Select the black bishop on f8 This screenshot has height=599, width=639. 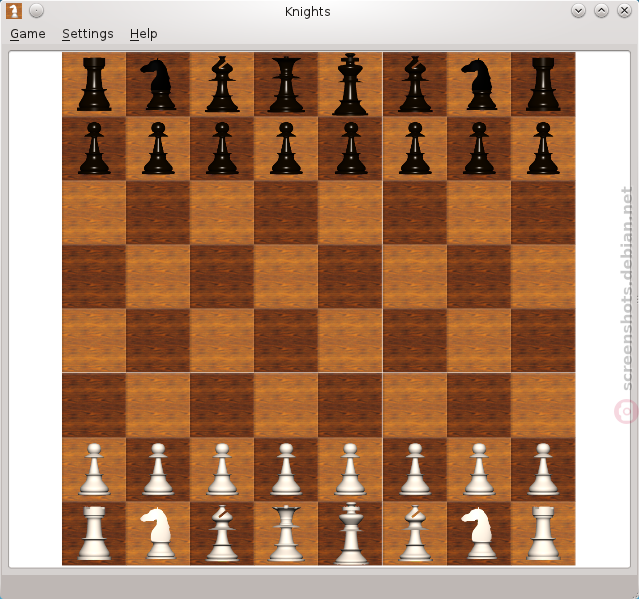(x=415, y=84)
